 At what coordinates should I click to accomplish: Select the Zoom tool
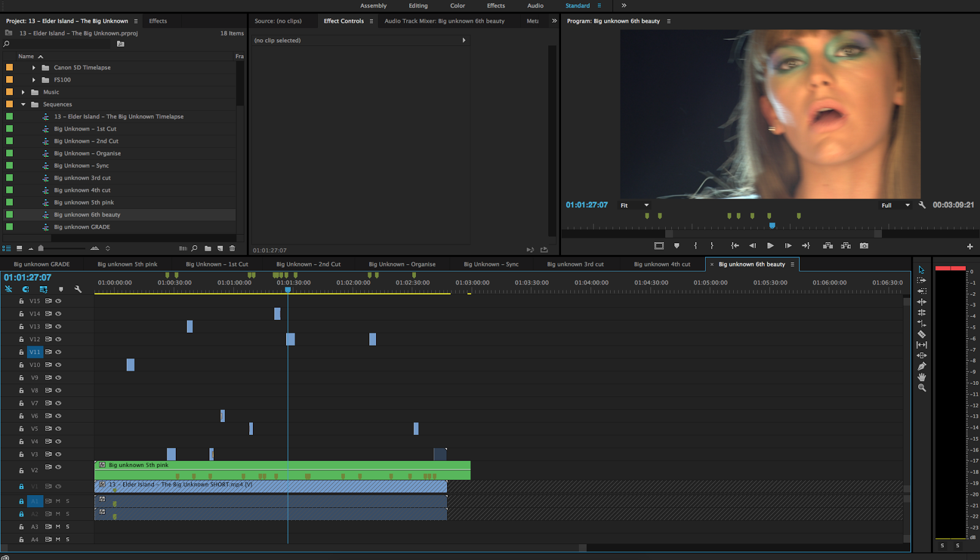coord(921,388)
